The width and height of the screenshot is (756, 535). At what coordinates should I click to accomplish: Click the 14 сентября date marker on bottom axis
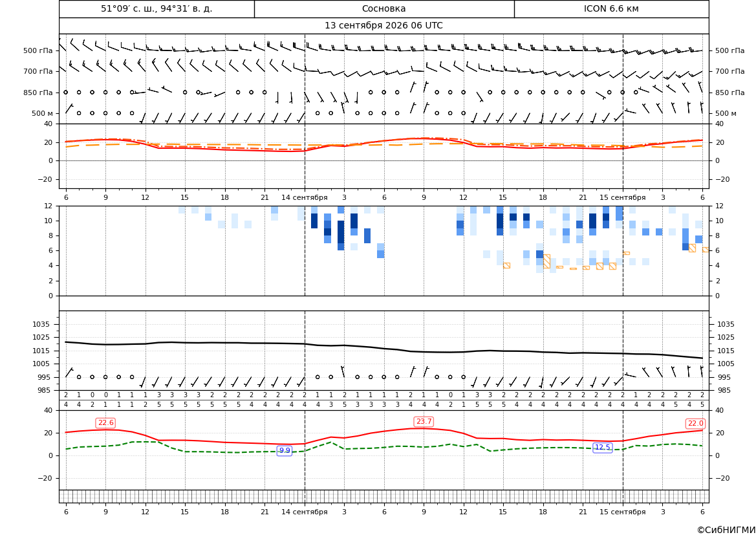click(x=304, y=512)
